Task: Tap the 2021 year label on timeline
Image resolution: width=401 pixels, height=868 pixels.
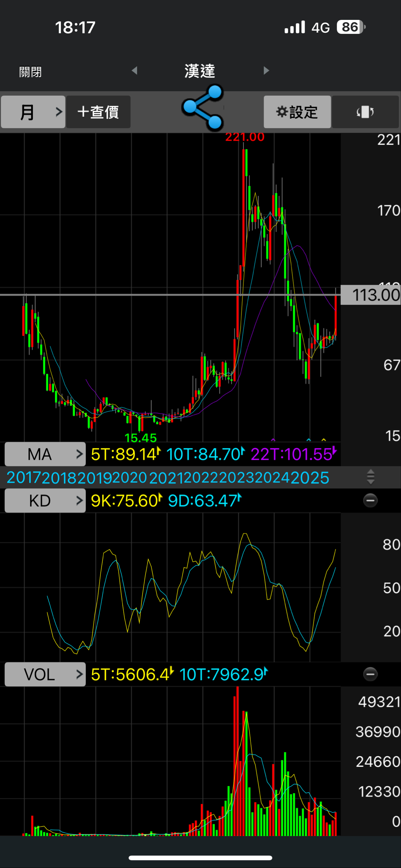Action: (x=166, y=478)
